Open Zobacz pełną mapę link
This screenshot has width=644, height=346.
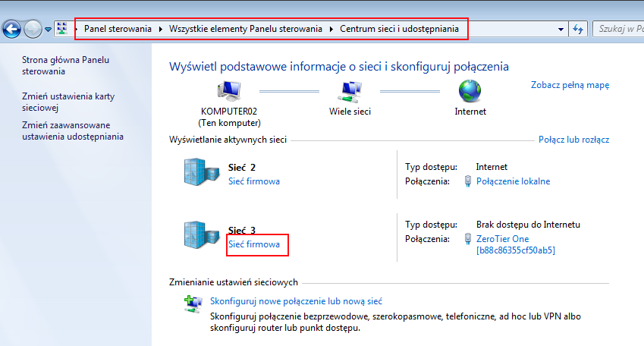click(x=570, y=86)
